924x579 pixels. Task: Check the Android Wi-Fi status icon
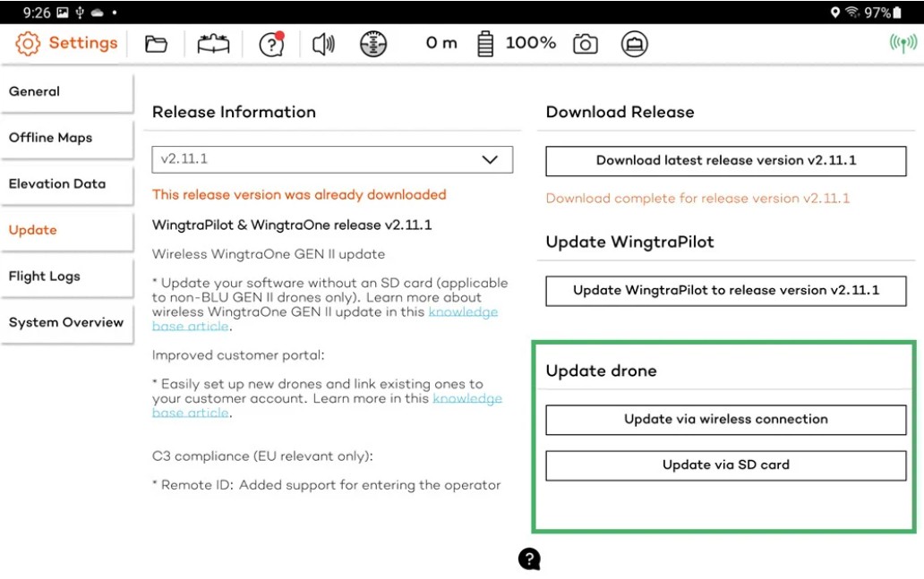tap(852, 13)
